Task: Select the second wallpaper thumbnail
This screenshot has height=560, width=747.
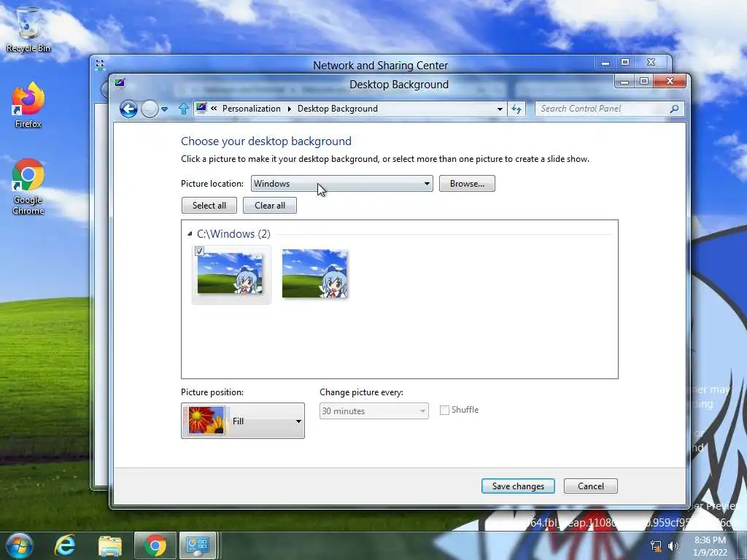Action: pyautogui.click(x=314, y=274)
